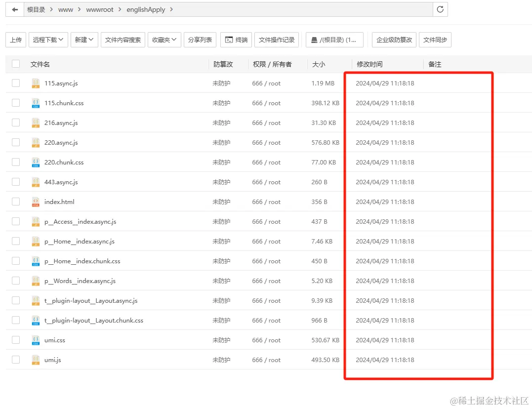
Task: Click size 1.19 MB
Action: [x=323, y=83]
